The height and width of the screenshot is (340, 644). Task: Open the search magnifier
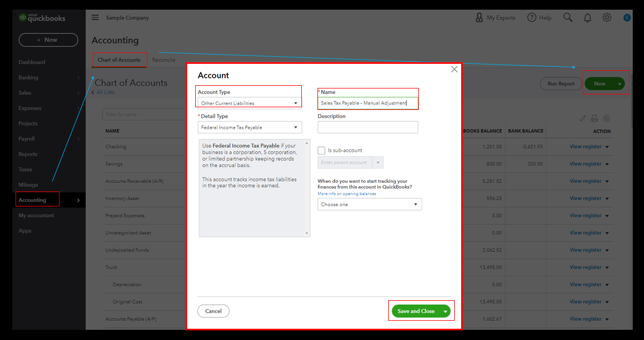[x=568, y=18]
